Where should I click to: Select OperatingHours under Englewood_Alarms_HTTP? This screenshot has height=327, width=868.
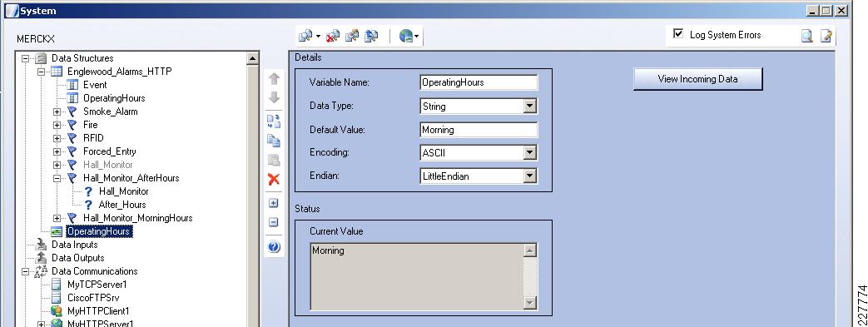coord(114,98)
